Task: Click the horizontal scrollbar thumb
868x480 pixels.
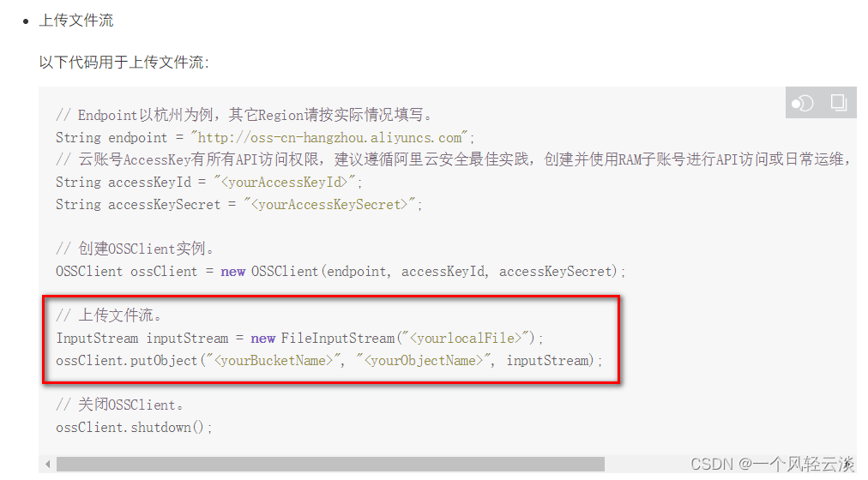Action: 330,464
